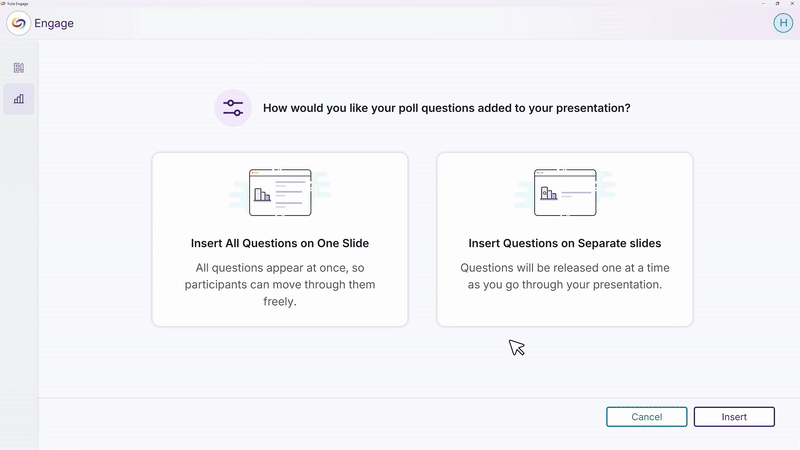Screen dimensions: 800x450
Task: Close the Engage window
Action: point(791,3)
